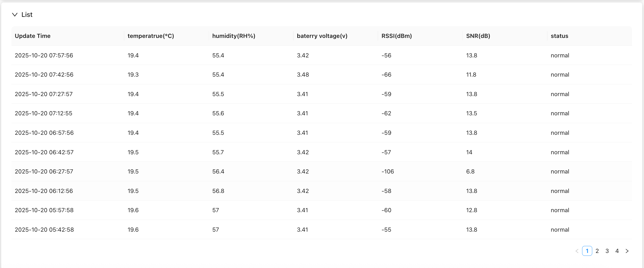Click the SNR(dB) column header
Image resolution: width=644 pixels, height=268 pixels.
click(x=478, y=36)
